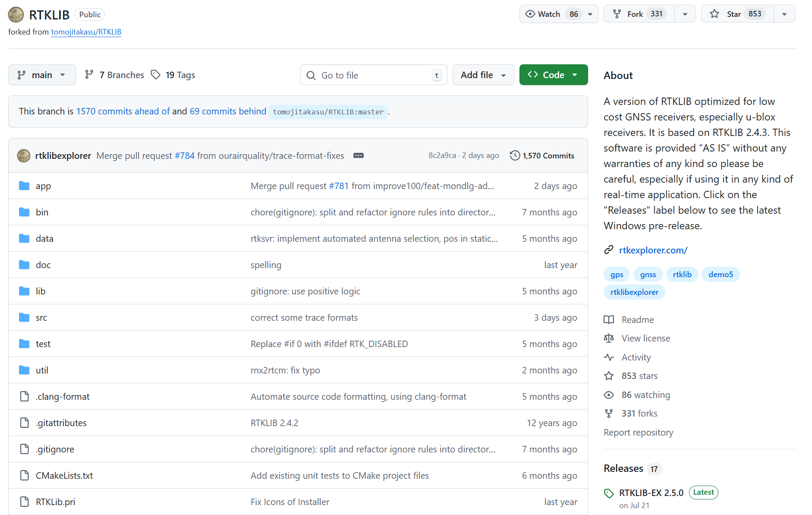Click the link icon next to rtkexplorer.com
This screenshot has width=812, height=515.
[608, 250]
